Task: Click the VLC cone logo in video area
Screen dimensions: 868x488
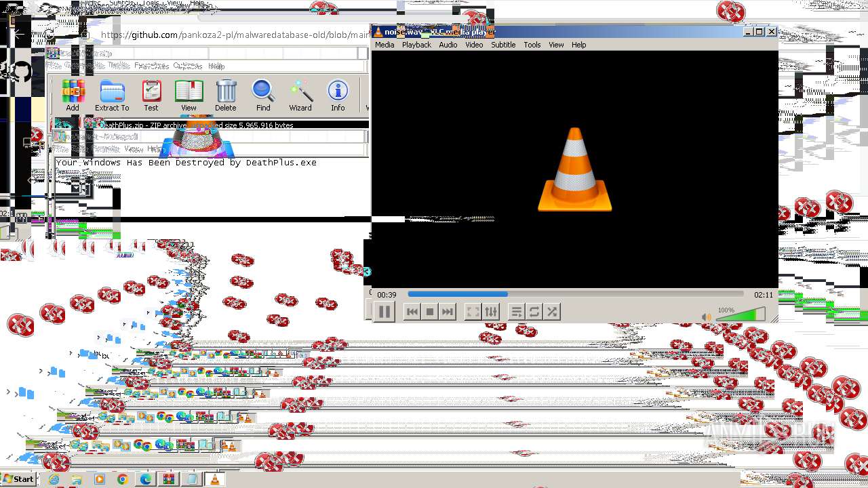Action: coord(575,169)
